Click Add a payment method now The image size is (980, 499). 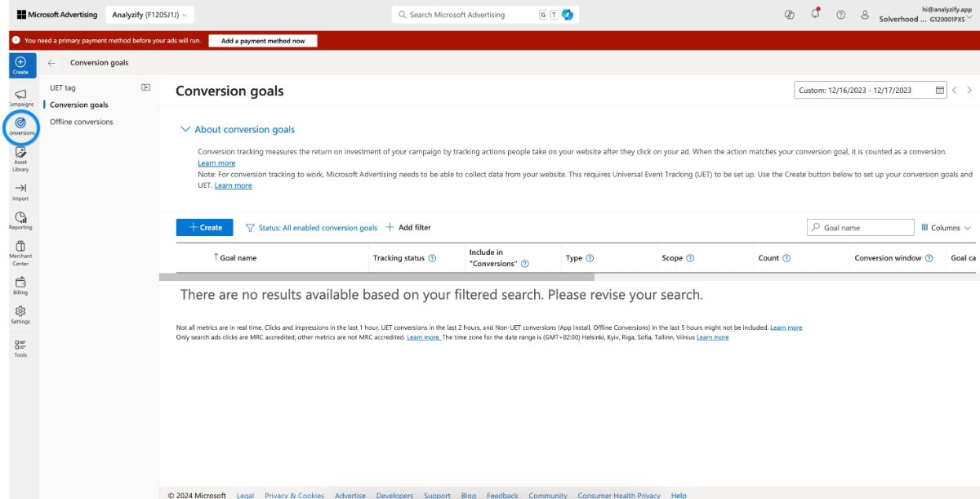tap(263, 41)
